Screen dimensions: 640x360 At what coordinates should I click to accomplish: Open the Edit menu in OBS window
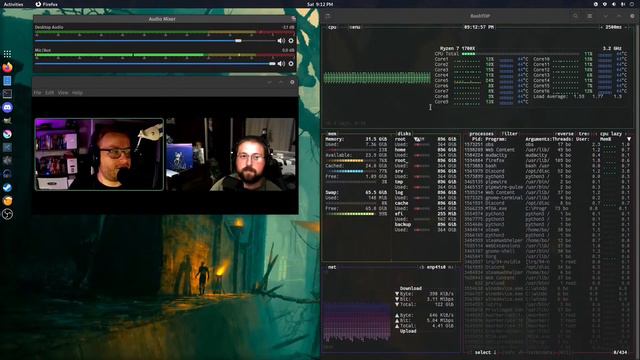[49, 93]
